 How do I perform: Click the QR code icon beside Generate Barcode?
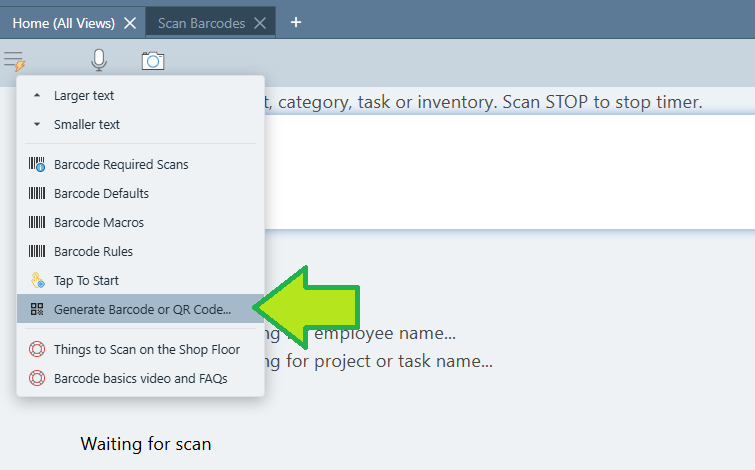pos(37,309)
